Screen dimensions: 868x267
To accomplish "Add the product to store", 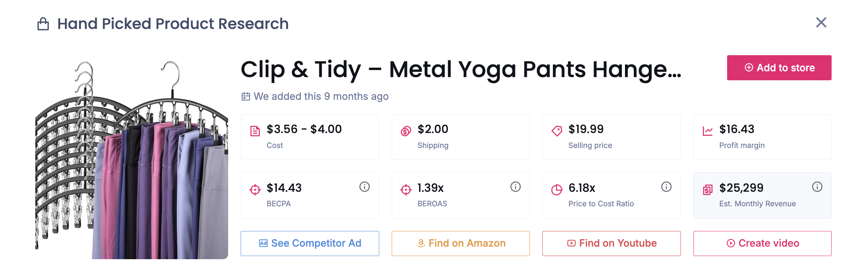I will point(779,68).
